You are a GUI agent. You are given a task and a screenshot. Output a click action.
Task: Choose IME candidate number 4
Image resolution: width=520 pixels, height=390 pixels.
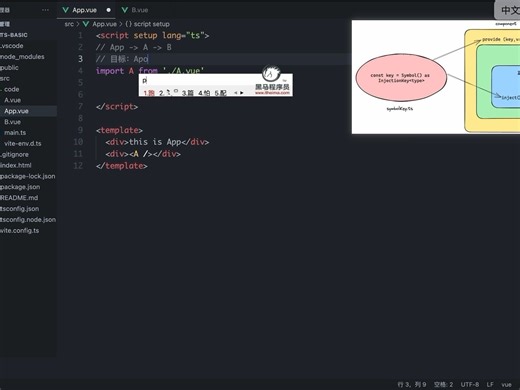click(204, 93)
